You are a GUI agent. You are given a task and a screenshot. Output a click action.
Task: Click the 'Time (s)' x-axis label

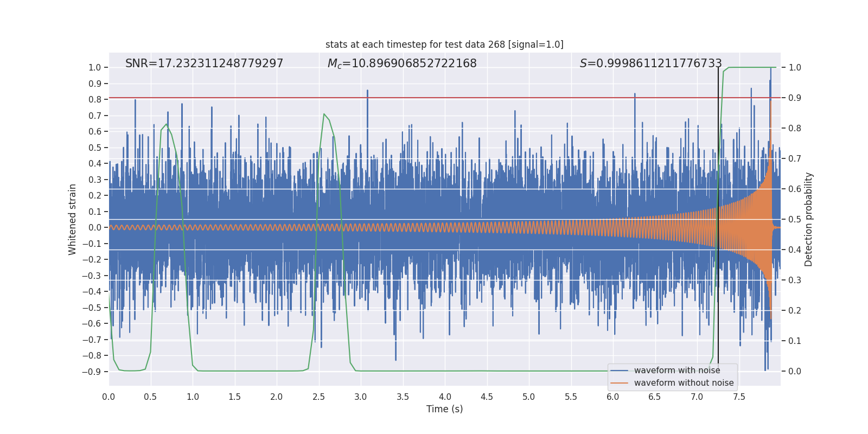click(444, 409)
